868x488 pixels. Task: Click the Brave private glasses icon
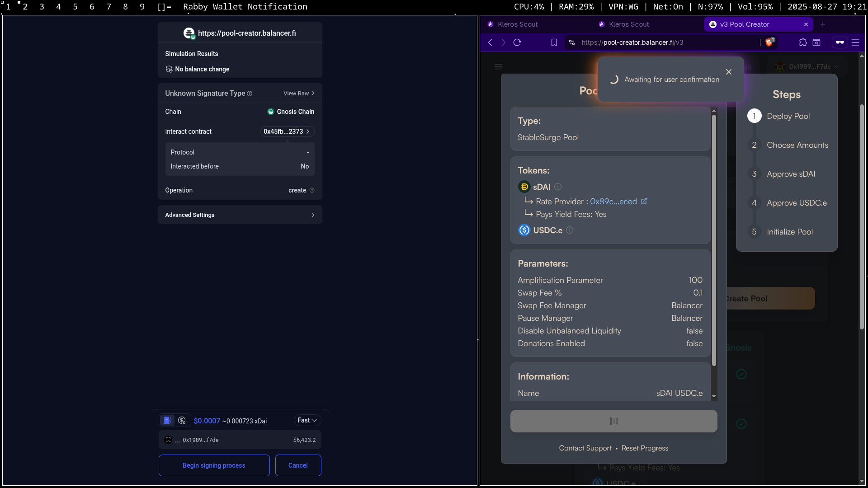click(x=840, y=42)
